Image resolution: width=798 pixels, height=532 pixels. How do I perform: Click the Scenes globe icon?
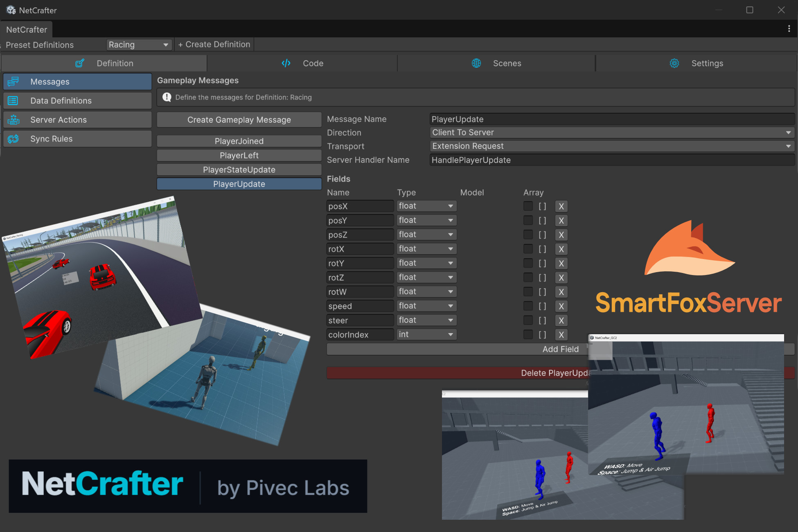pos(476,63)
